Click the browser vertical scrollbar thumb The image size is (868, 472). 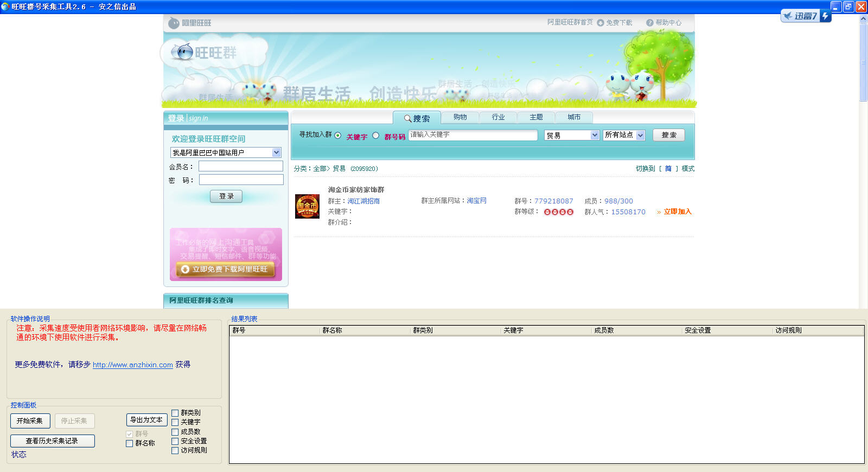(863, 62)
